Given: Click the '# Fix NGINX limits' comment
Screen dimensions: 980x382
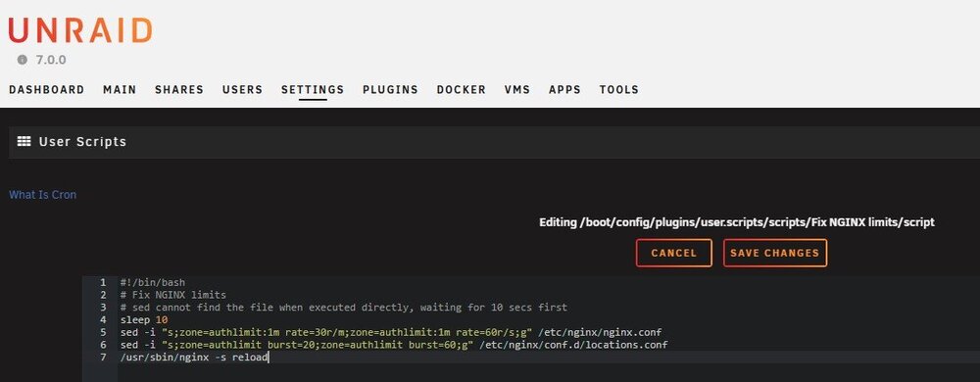Looking at the screenshot, I should pyautogui.click(x=173, y=295).
